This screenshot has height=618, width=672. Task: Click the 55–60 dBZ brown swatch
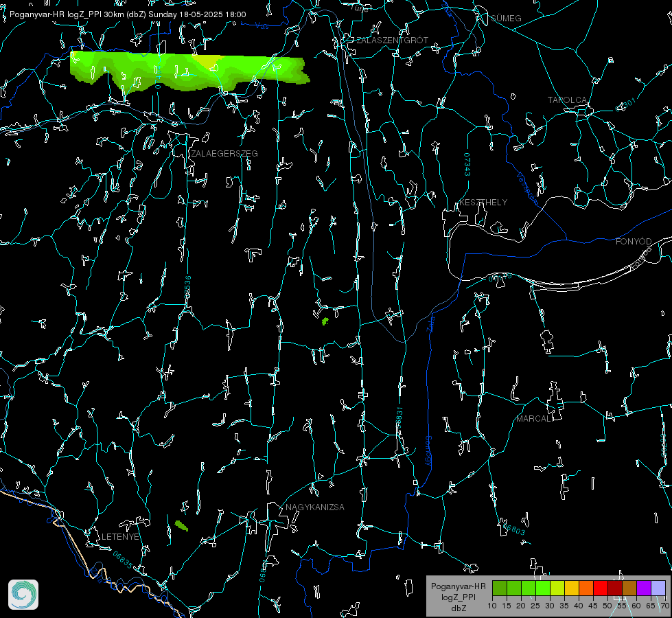[629, 588]
